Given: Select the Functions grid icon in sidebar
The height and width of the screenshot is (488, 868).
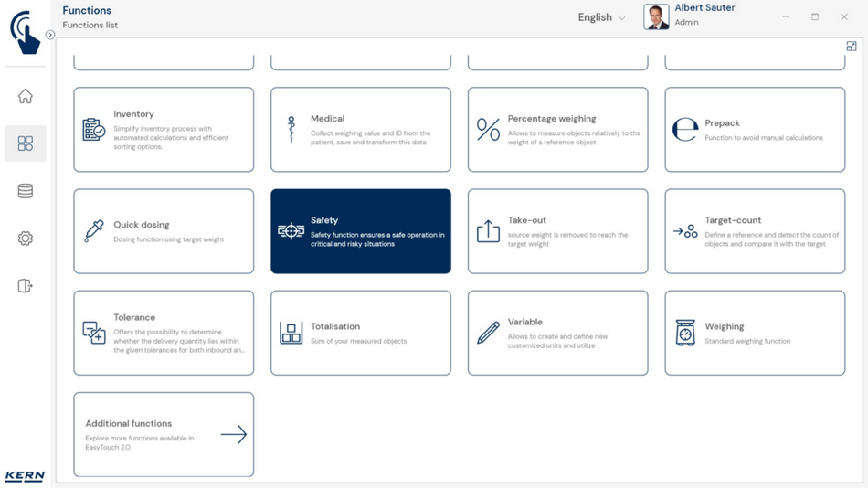Looking at the screenshot, I should click(x=26, y=143).
